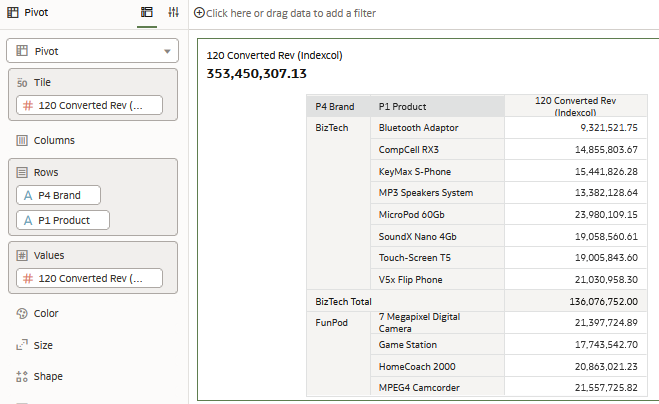Click the add filter plus icon
Image resolution: width=659 pixels, height=404 pixels.
tap(199, 13)
